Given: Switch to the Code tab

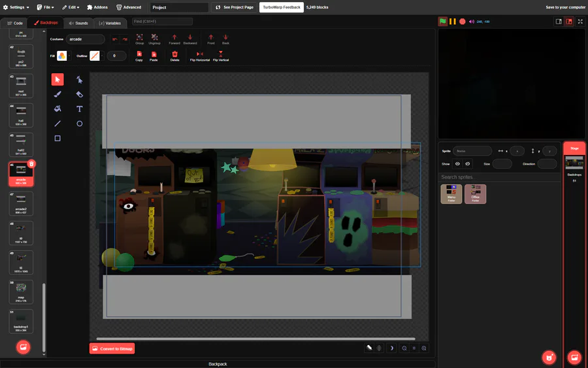Looking at the screenshot, I should tap(15, 23).
